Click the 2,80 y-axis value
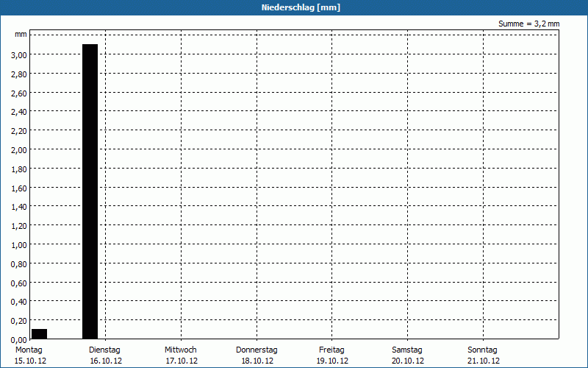 [19, 74]
